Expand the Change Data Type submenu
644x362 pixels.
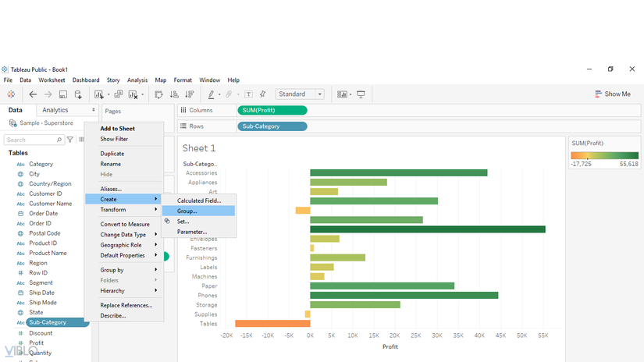[x=155, y=234]
